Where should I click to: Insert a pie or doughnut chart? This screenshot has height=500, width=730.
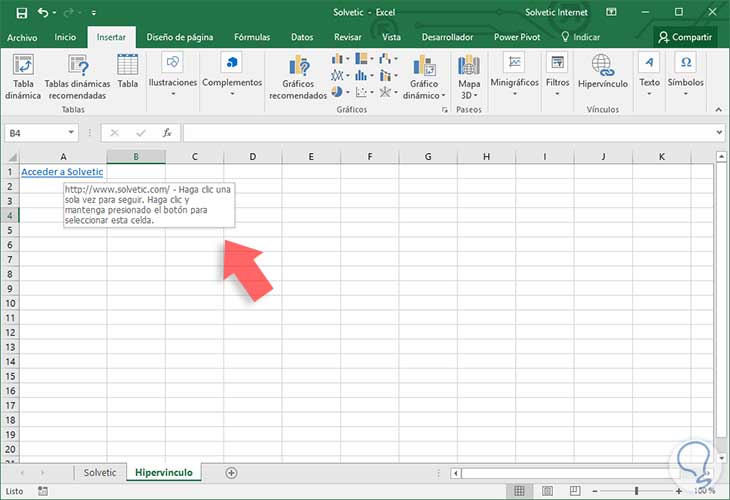coord(341,92)
